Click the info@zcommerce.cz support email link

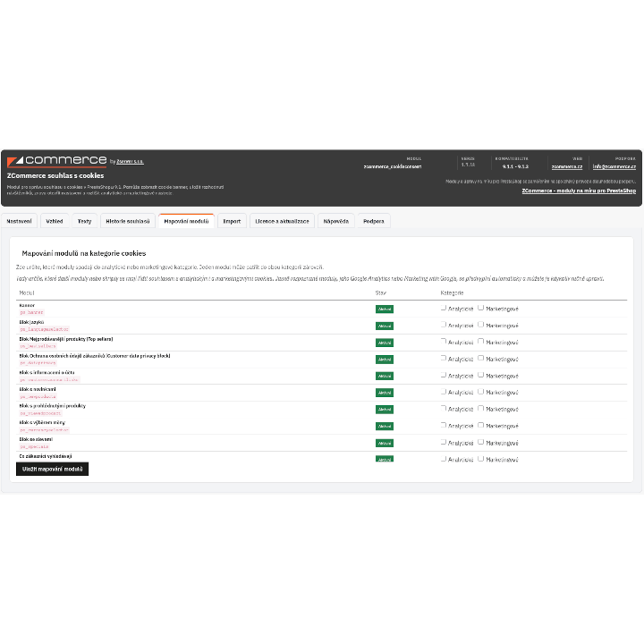tap(614, 166)
